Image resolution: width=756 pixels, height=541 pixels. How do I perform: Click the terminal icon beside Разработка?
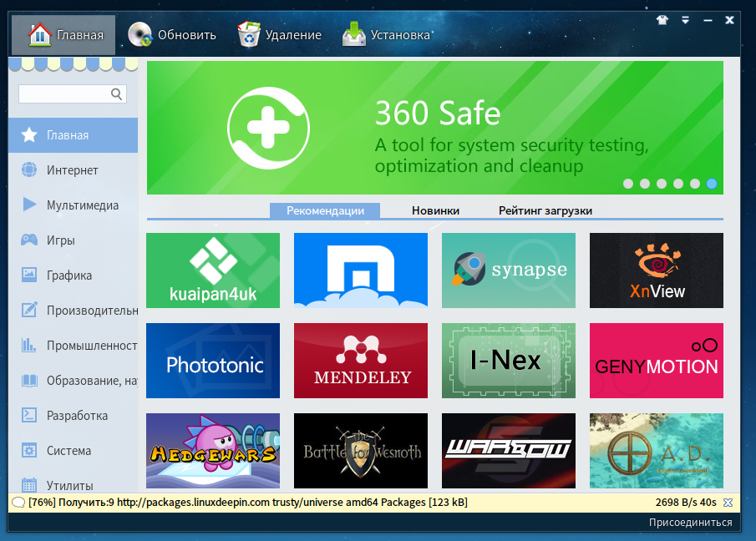(29, 415)
